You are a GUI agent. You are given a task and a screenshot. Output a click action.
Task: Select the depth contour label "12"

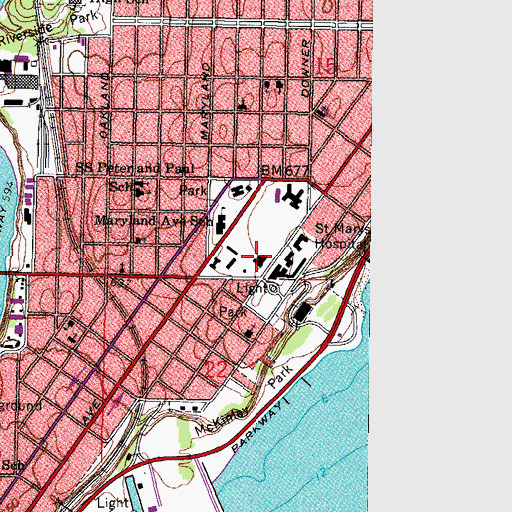pyautogui.click(x=321, y=474)
